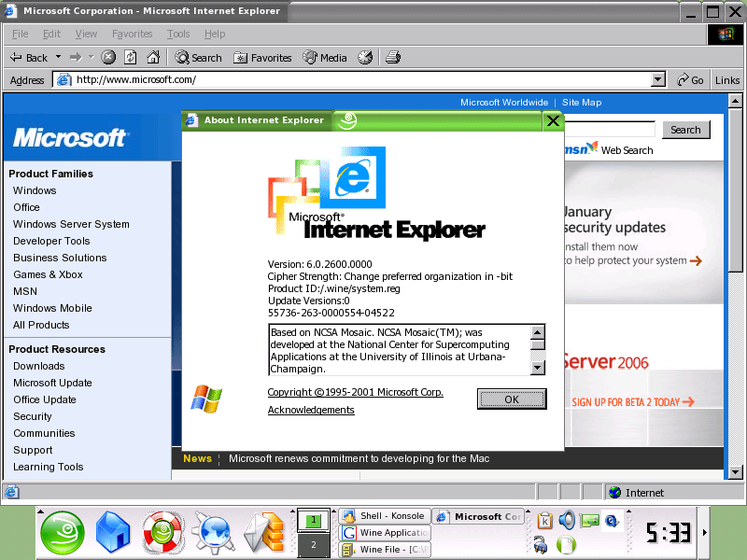The width and height of the screenshot is (747, 560).
Task: Click the Go button next to address bar
Action: 691,80
